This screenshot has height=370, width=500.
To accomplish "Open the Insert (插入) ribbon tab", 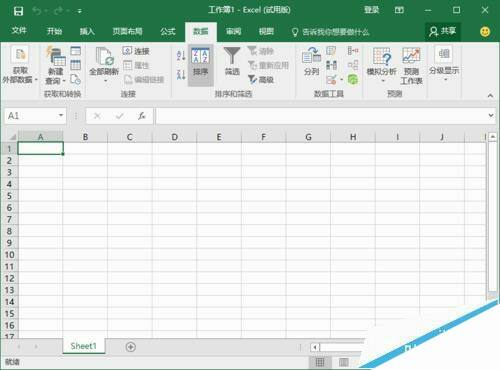I will pos(87,31).
